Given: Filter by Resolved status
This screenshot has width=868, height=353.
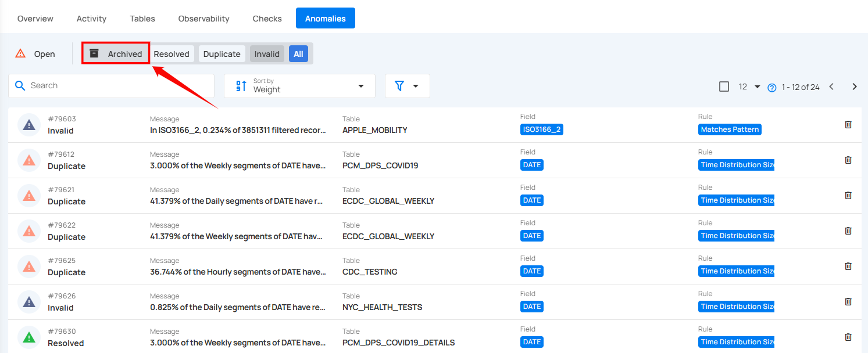Looking at the screenshot, I should pyautogui.click(x=172, y=54).
